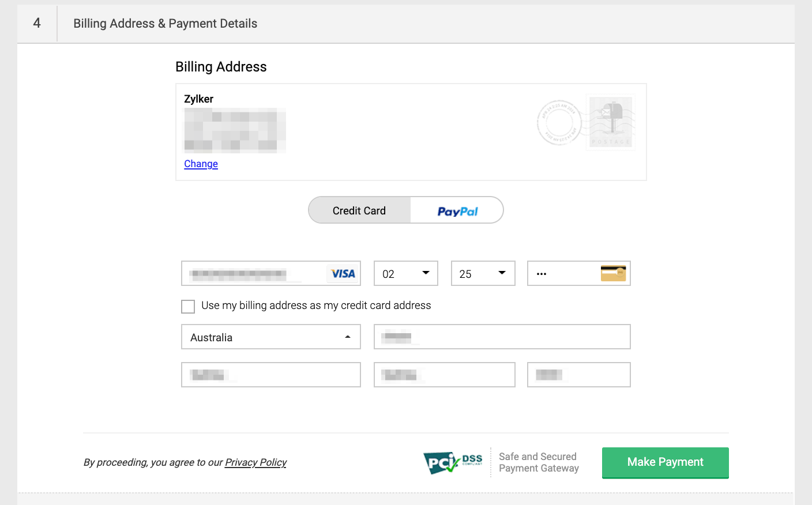Select the Billing Address section header
Image resolution: width=812 pixels, height=505 pixels.
click(x=221, y=66)
